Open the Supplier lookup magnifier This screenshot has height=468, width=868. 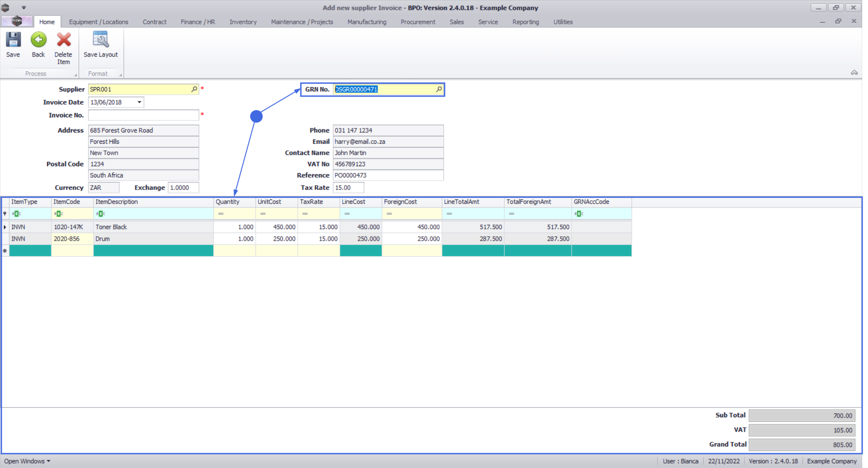pyautogui.click(x=194, y=89)
